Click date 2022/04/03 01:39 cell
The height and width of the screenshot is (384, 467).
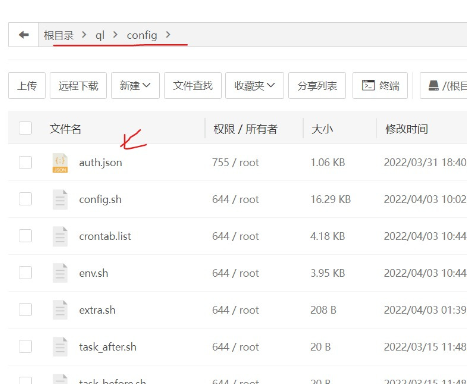coord(425,310)
